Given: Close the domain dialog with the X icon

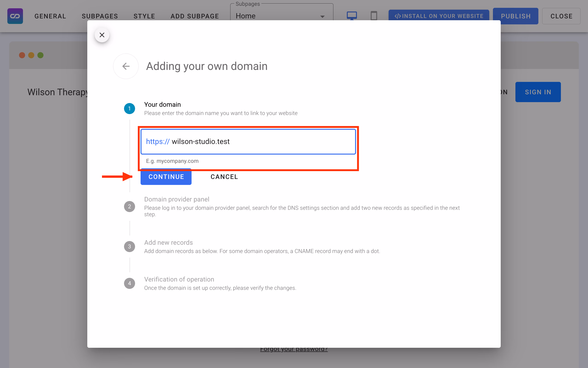Looking at the screenshot, I should 102,35.
